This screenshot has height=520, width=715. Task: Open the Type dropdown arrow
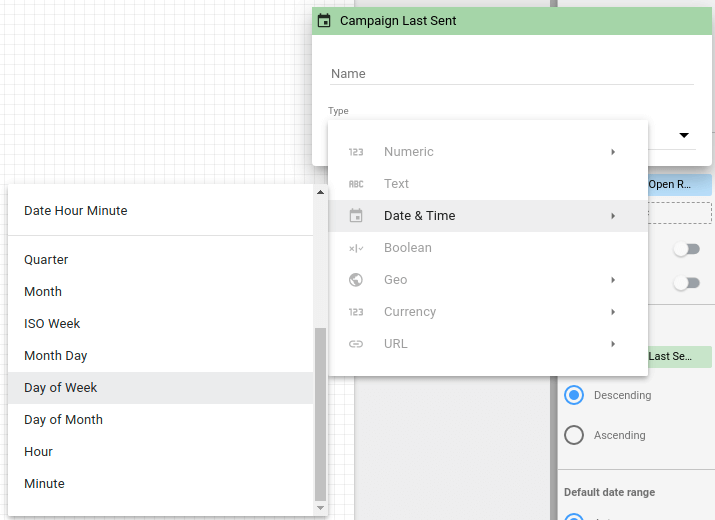click(x=684, y=135)
